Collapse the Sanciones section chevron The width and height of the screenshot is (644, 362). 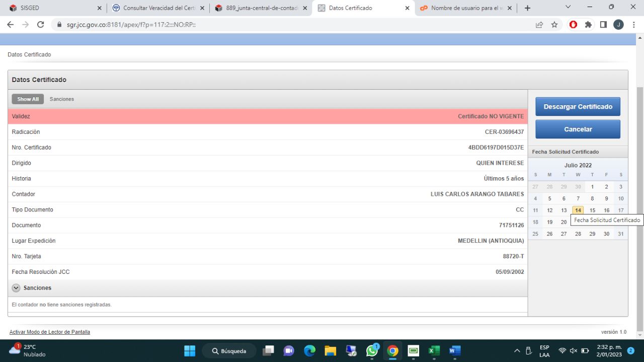point(16,288)
